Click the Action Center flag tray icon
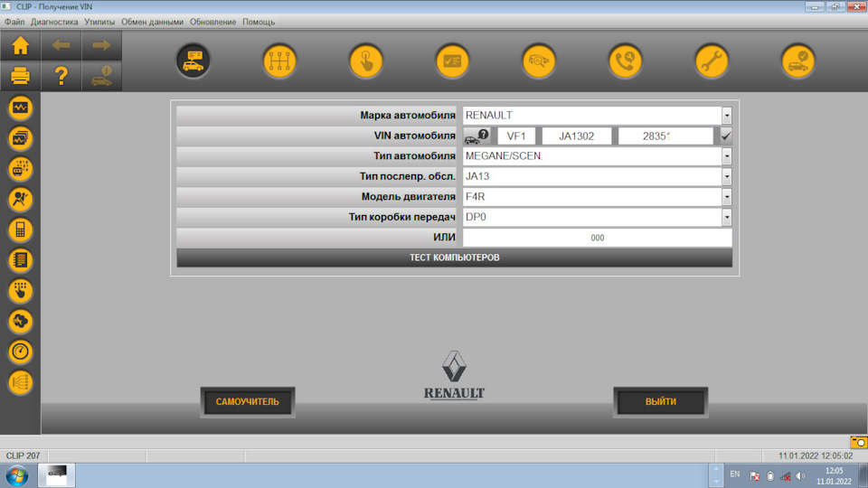The width and height of the screenshot is (868, 488). coord(754,476)
